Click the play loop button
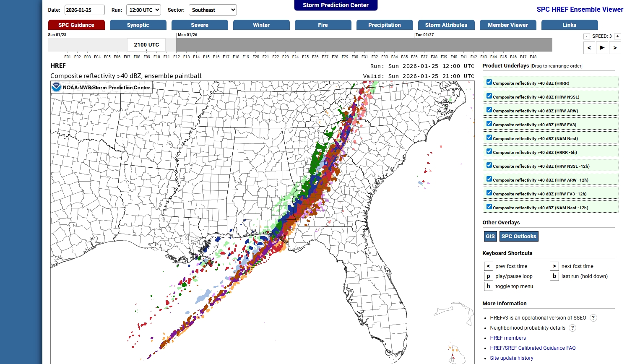Screen dimensions: 627x364 (x=602, y=48)
